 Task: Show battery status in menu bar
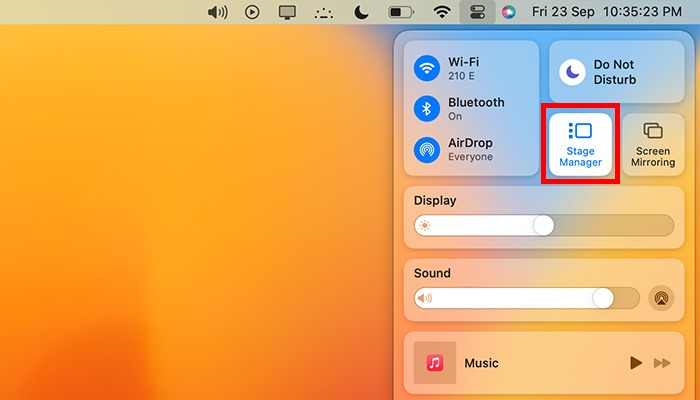(x=401, y=12)
